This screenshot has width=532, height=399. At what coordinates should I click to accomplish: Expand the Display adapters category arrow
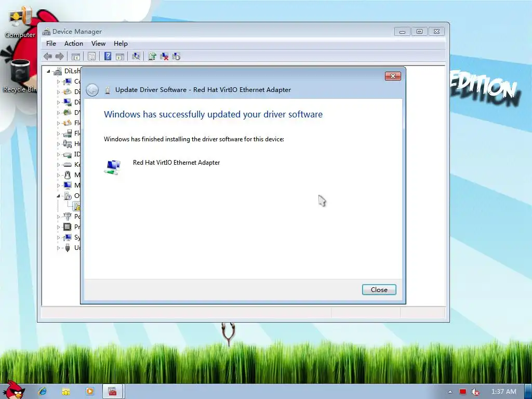(58, 102)
